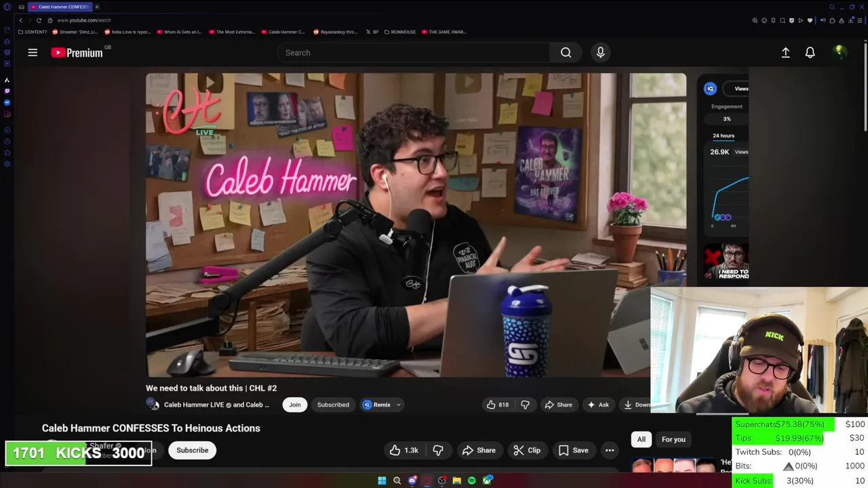Click the Ask button under inner video
This screenshot has width=868, height=488.
pyautogui.click(x=597, y=405)
